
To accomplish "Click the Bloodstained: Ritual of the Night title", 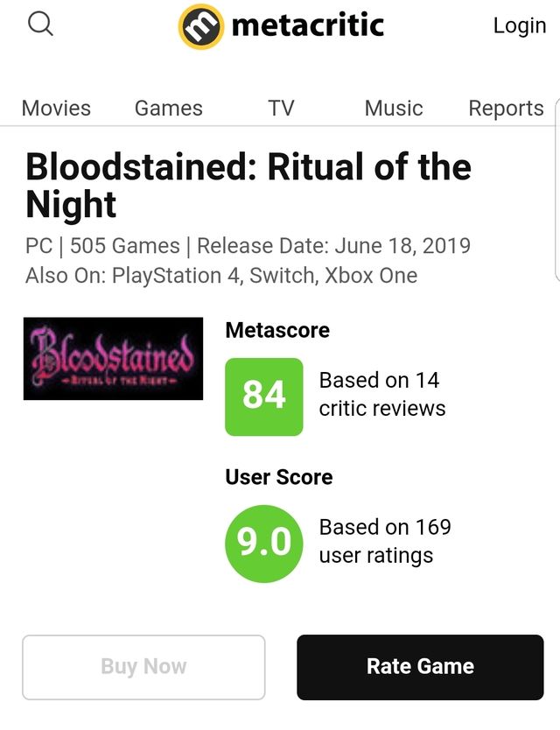I will [x=248, y=186].
